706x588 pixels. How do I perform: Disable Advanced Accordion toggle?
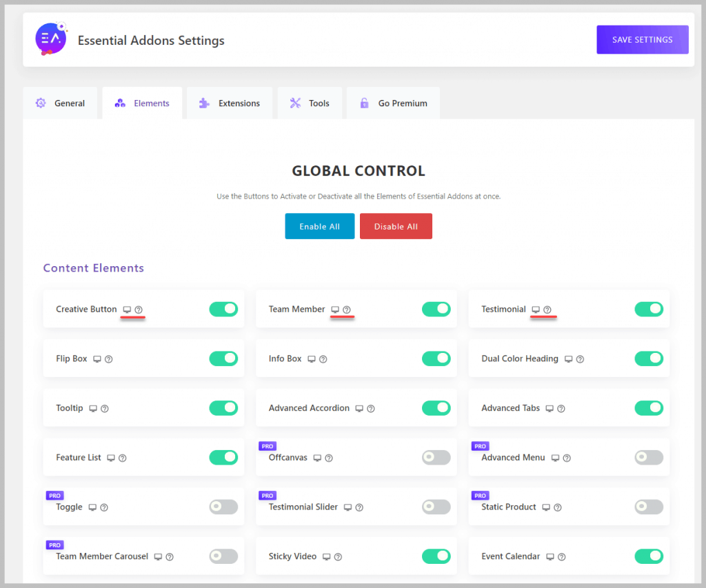436,408
